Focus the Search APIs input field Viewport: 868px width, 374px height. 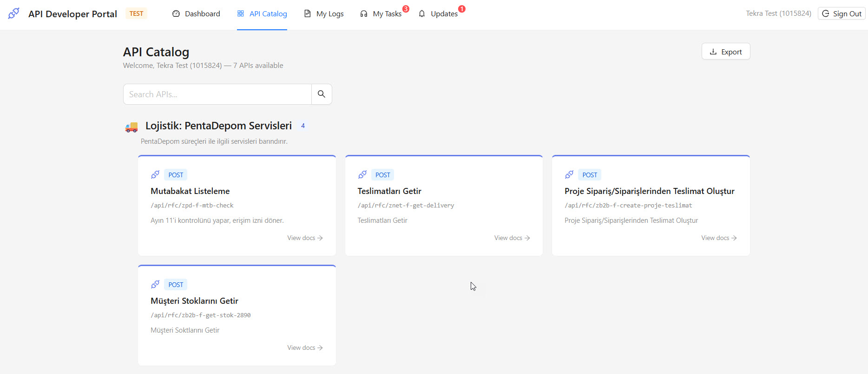pyautogui.click(x=217, y=94)
